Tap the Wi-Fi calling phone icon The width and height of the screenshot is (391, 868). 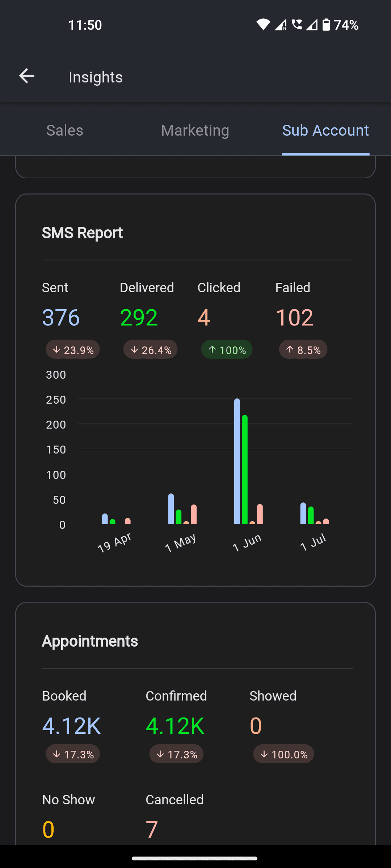click(297, 25)
